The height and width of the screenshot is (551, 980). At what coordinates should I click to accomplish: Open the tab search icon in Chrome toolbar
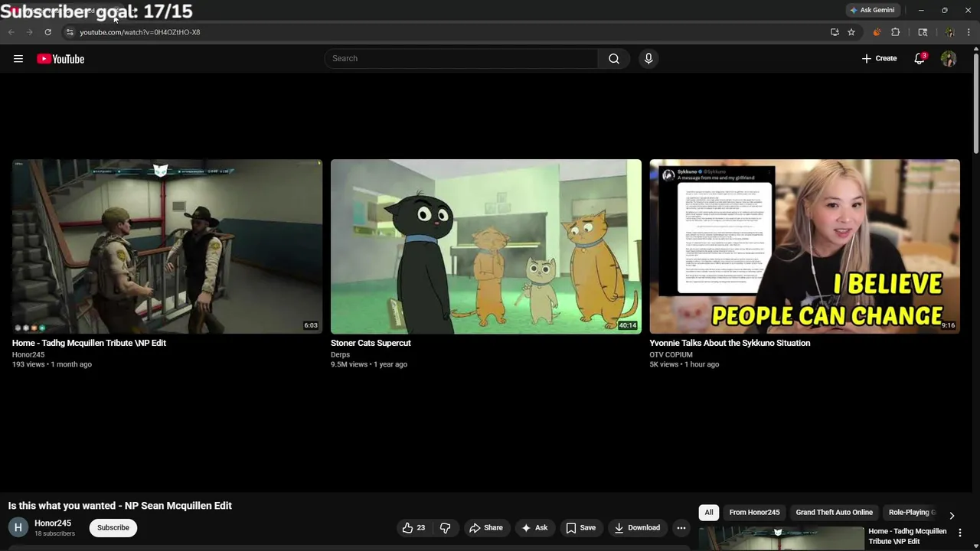[x=923, y=32]
